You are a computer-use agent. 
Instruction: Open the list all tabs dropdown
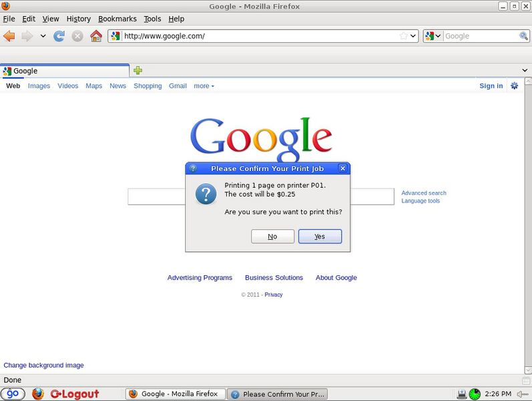coord(525,70)
